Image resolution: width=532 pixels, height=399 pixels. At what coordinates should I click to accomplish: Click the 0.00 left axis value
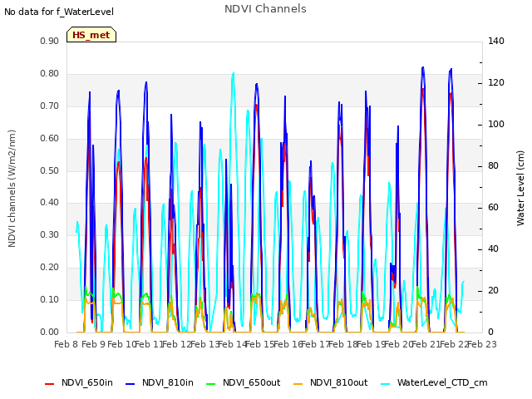(50, 332)
